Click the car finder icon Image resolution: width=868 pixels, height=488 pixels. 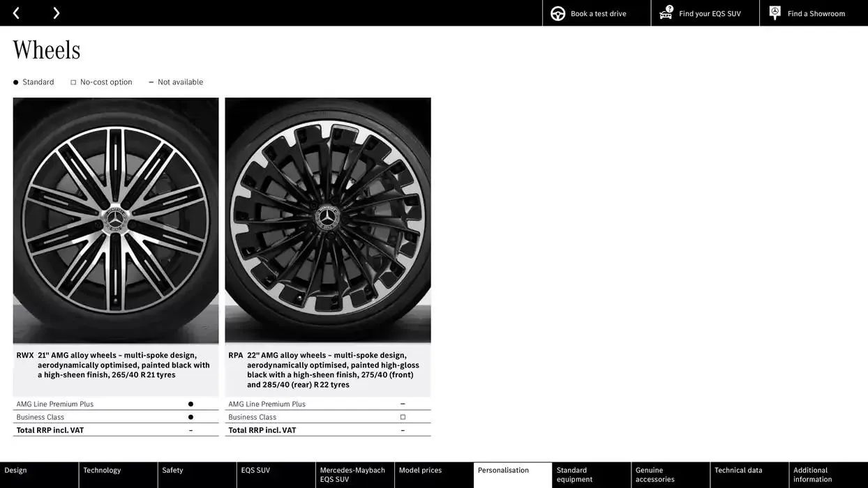tap(666, 13)
